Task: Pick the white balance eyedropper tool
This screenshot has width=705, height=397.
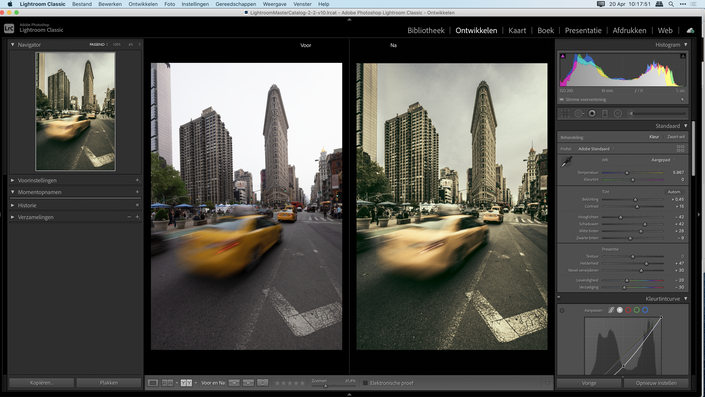Action: (x=567, y=161)
